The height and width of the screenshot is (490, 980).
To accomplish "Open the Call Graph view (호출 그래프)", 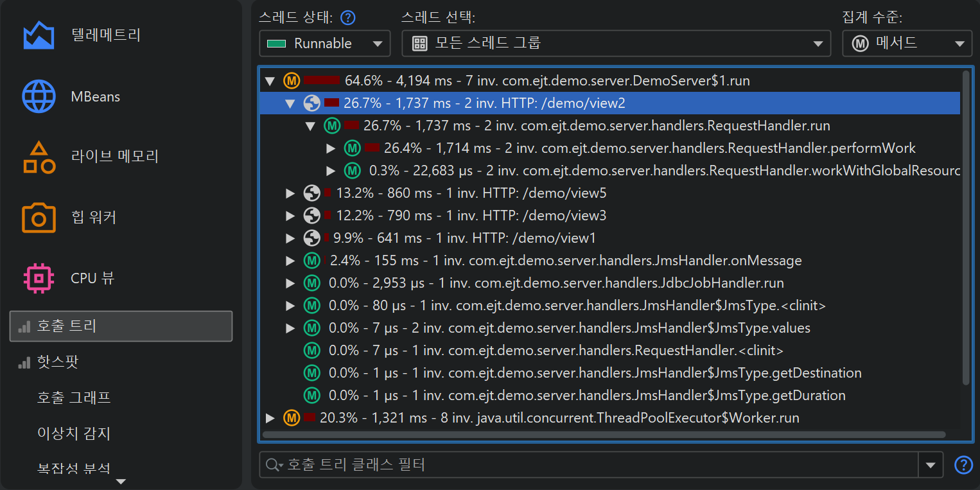I will [x=74, y=398].
